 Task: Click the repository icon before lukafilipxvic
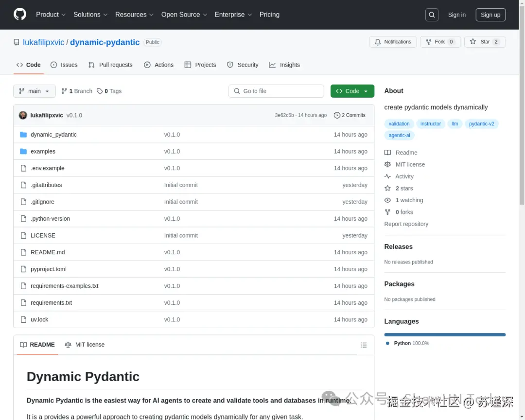pos(17,42)
